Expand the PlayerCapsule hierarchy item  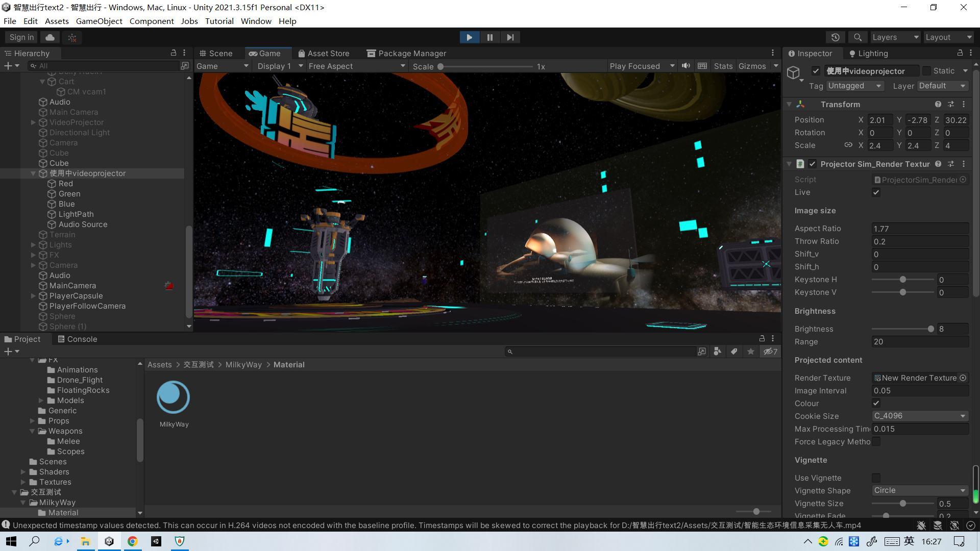[x=33, y=296]
